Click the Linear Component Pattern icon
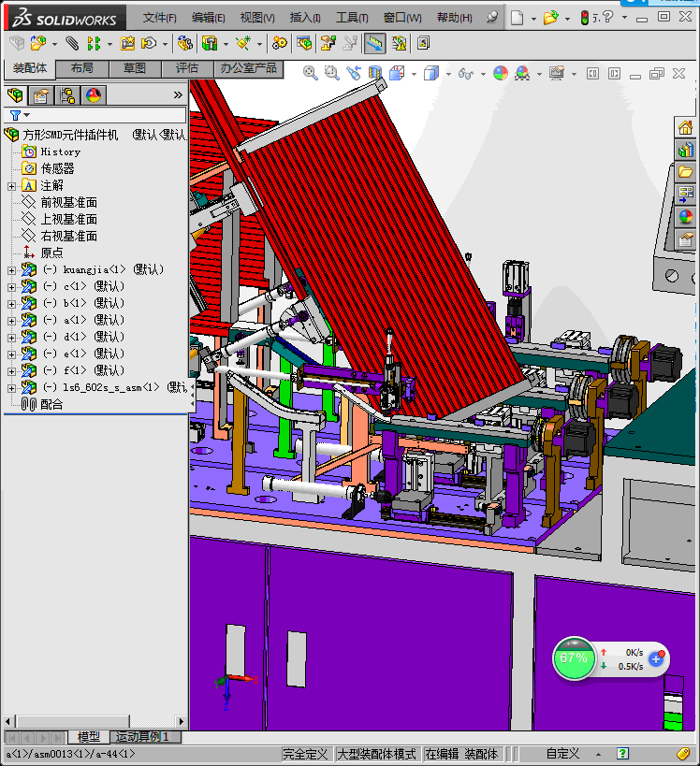 click(x=94, y=43)
